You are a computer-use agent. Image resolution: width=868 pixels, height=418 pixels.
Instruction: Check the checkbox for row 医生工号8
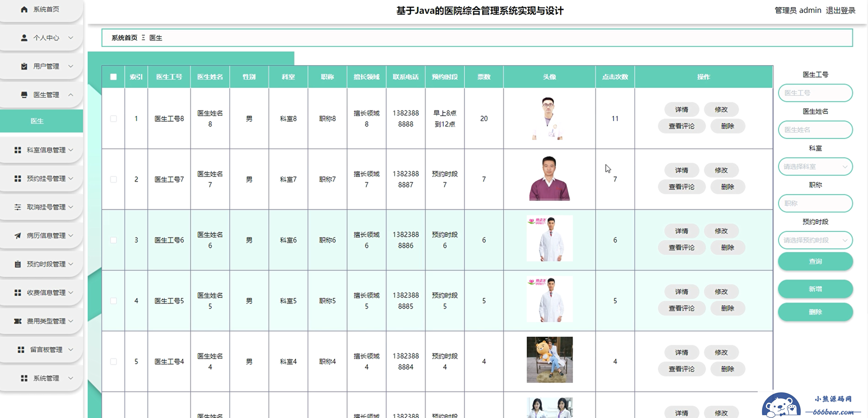pyautogui.click(x=114, y=119)
